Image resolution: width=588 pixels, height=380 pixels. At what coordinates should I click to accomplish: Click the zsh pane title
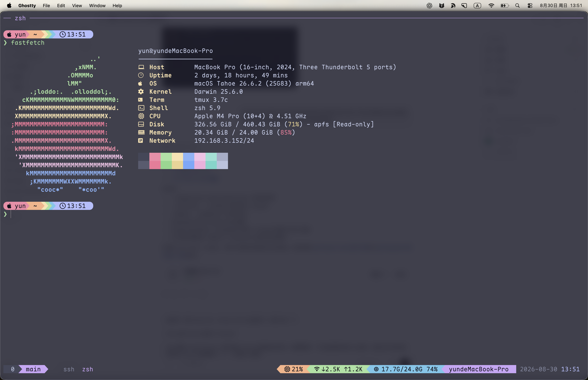coord(20,18)
